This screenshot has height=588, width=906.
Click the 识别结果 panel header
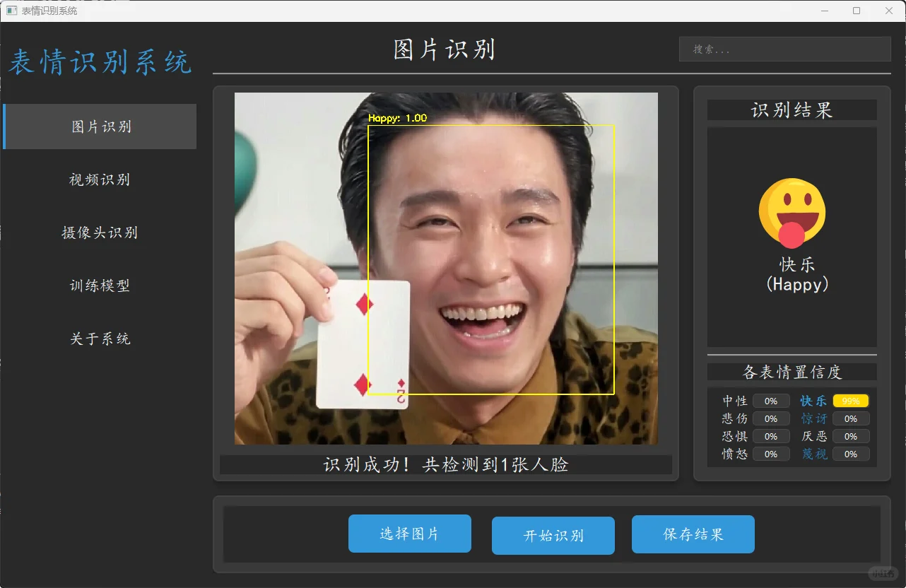tap(792, 109)
